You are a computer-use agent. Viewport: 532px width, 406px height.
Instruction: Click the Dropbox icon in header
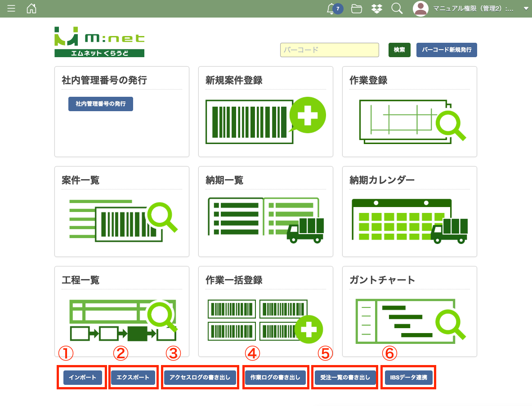[377, 9]
